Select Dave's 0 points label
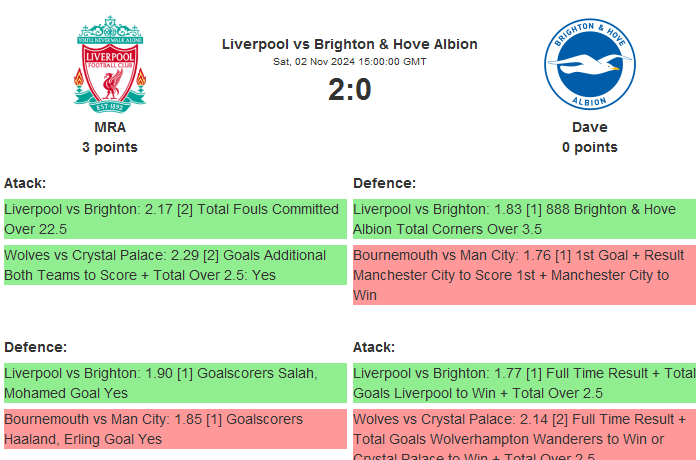700x460 pixels. (x=590, y=147)
